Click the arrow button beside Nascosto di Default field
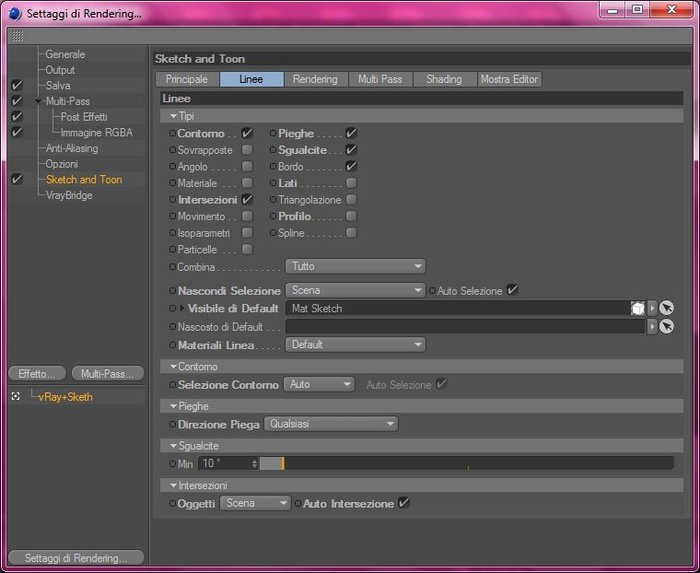The height and width of the screenshot is (573, 700). pos(652,327)
